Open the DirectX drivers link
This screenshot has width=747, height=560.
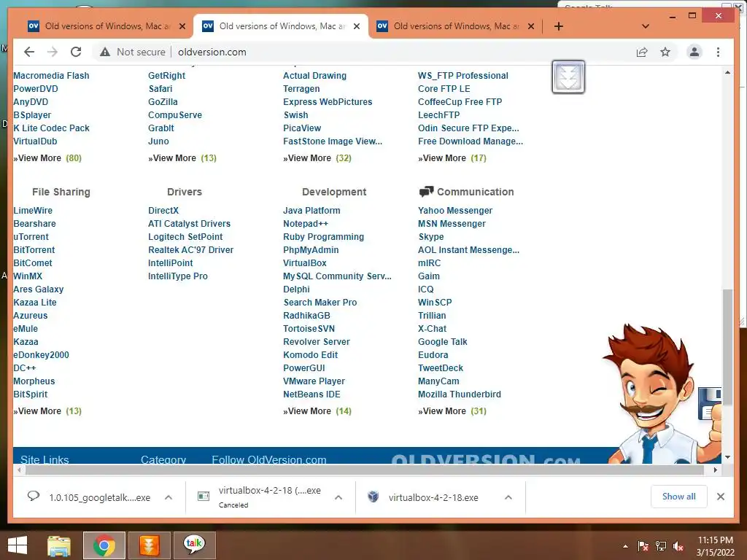pyautogui.click(x=163, y=211)
